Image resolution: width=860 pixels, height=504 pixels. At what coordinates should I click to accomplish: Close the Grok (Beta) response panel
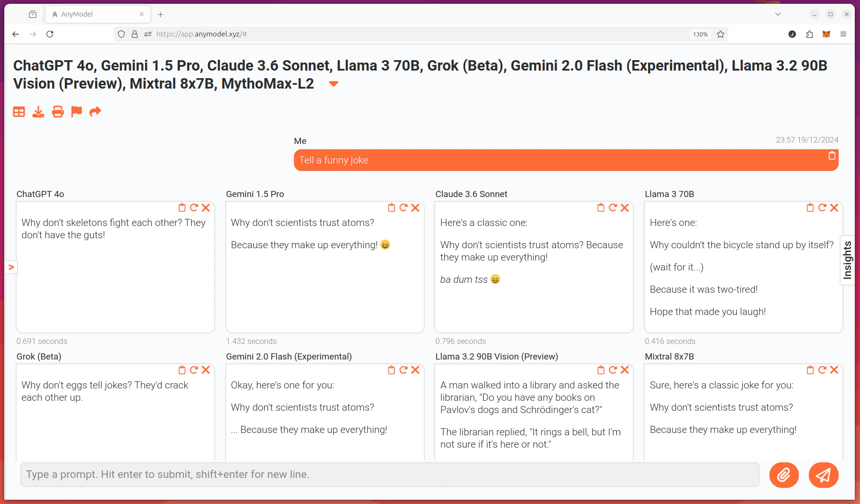coord(206,370)
